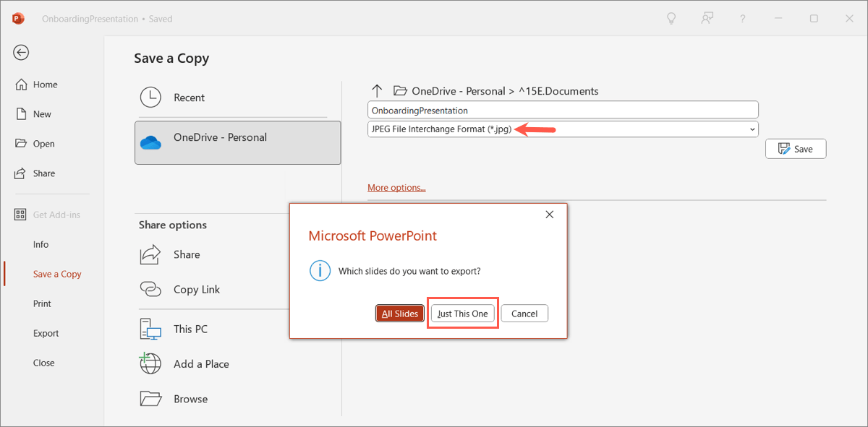The height and width of the screenshot is (427, 868).
Task: Minimize the PowerPoint window
Action: [x=778, y=19]
